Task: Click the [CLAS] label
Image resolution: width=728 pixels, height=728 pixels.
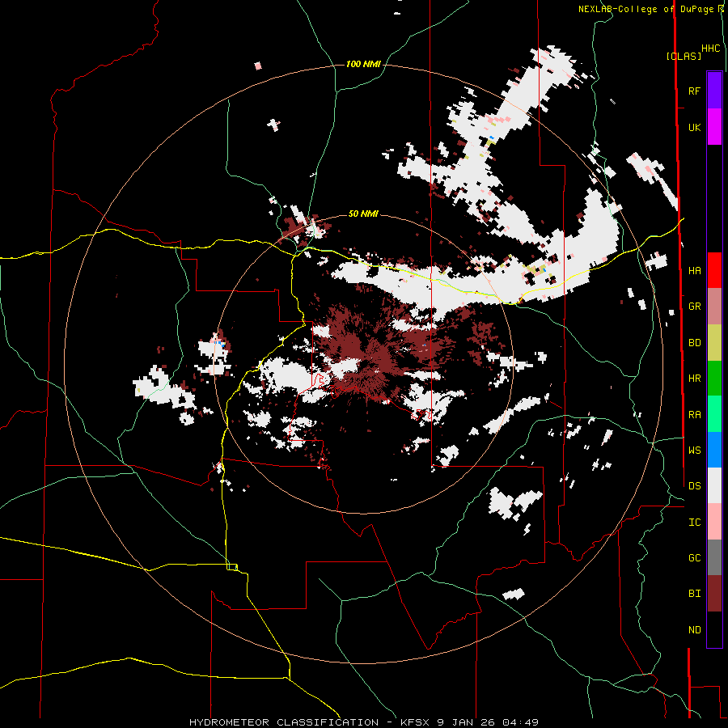Action: pyautogui.click(x=684, y=57)
